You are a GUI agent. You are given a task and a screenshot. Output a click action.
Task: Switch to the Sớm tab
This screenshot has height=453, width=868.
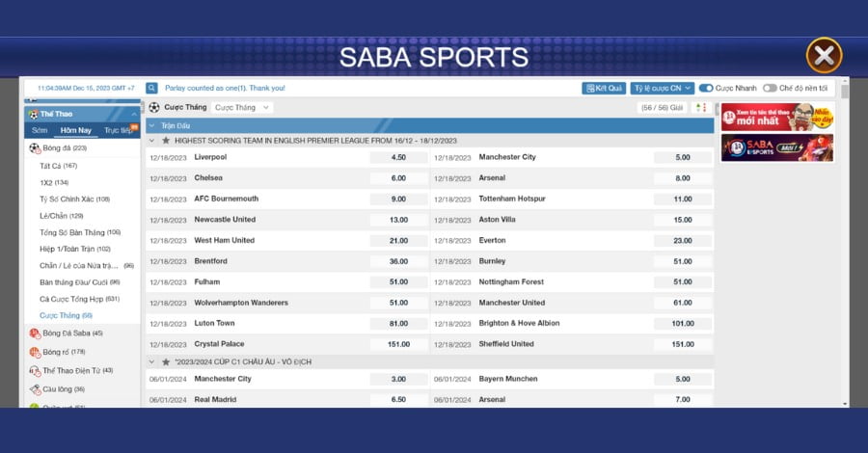[x=40, y=130]
